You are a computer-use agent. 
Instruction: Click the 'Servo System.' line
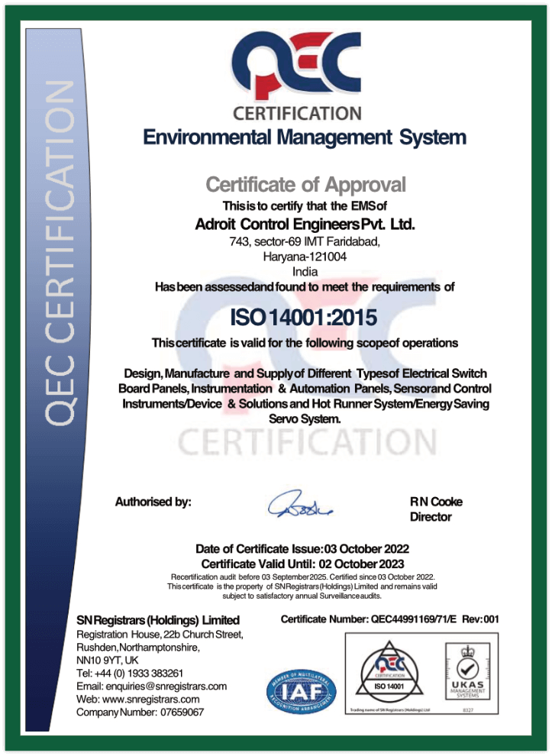point(305,419)
